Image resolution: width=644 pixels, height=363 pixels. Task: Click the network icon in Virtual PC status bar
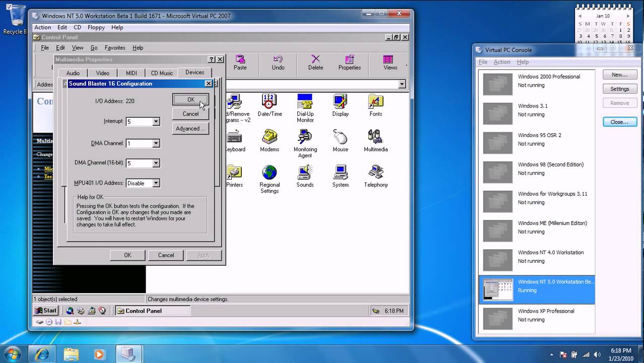(77, 322)
